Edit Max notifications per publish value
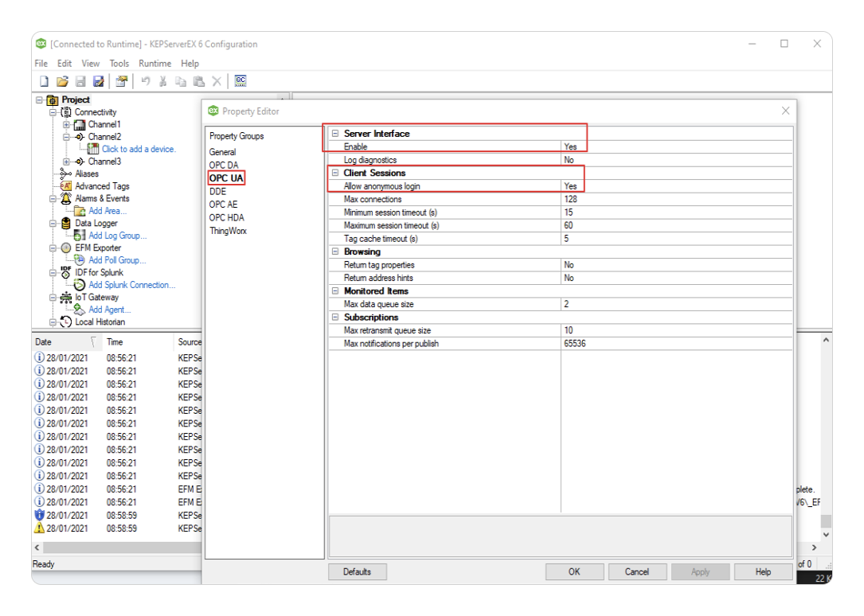The width and height of the screenshot is (864, 616). point(677,344)
